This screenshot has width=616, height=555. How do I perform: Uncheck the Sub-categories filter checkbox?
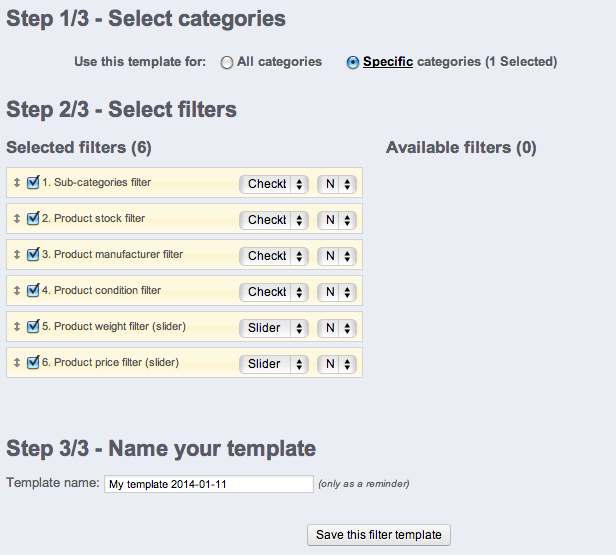coord(33,182)
